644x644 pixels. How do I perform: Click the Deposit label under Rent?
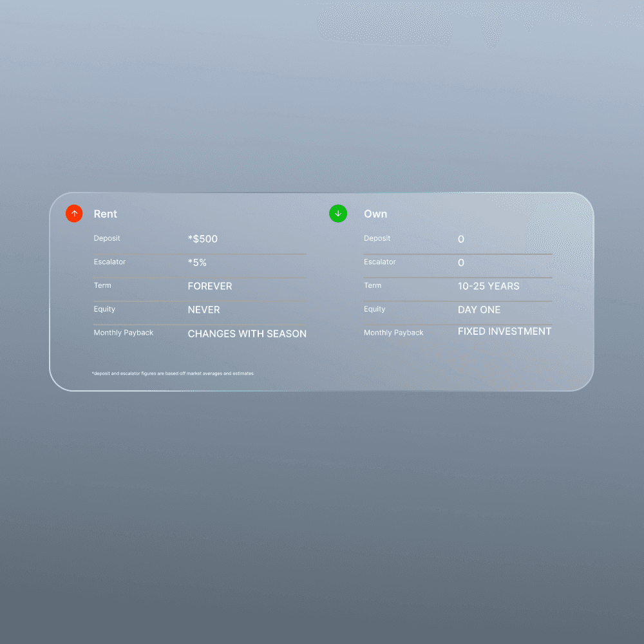coord(107,238)
